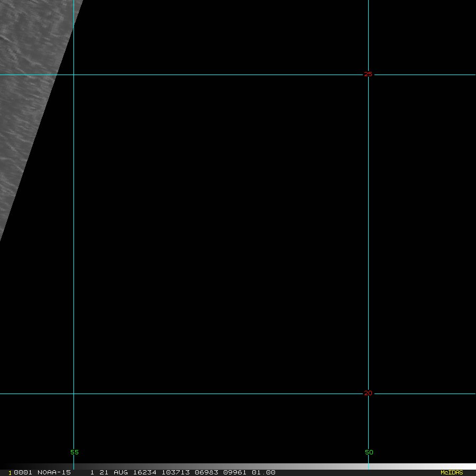Click the 16234 Julian day number
Screen dimensions: 476x476
(x=146, y=472)
